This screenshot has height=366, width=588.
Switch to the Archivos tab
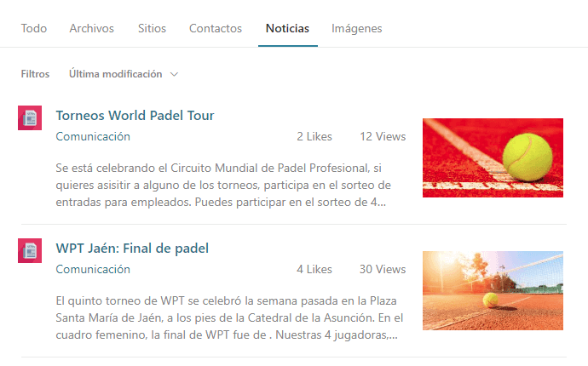[91, 28]
